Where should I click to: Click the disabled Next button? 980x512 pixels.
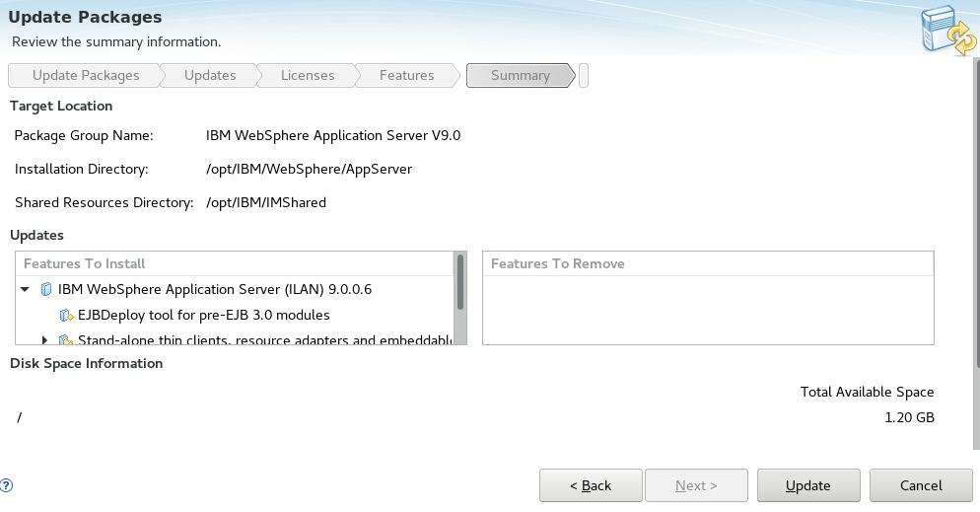[696, 485]
